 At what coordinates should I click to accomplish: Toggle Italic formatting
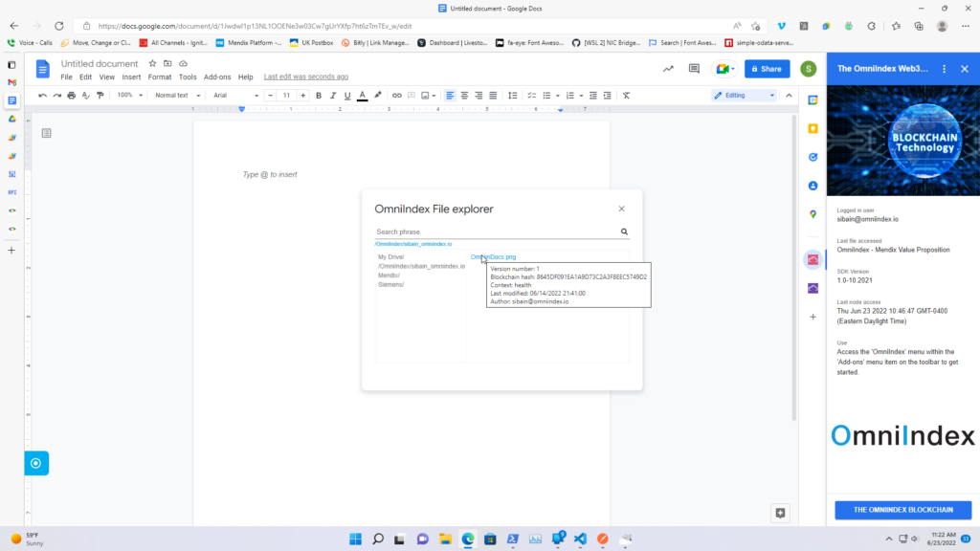click(333, 96)
